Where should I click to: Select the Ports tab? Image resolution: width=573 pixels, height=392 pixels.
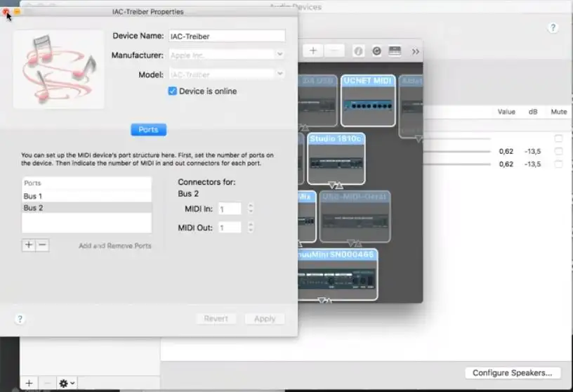[x=148, y=129]
